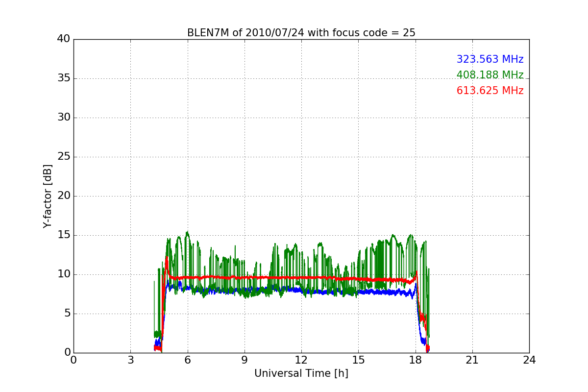Image resolution: width=588 pixels, height=392 pixels.
Task: Click x-axis tick label 3
Action: pos(130,360)
